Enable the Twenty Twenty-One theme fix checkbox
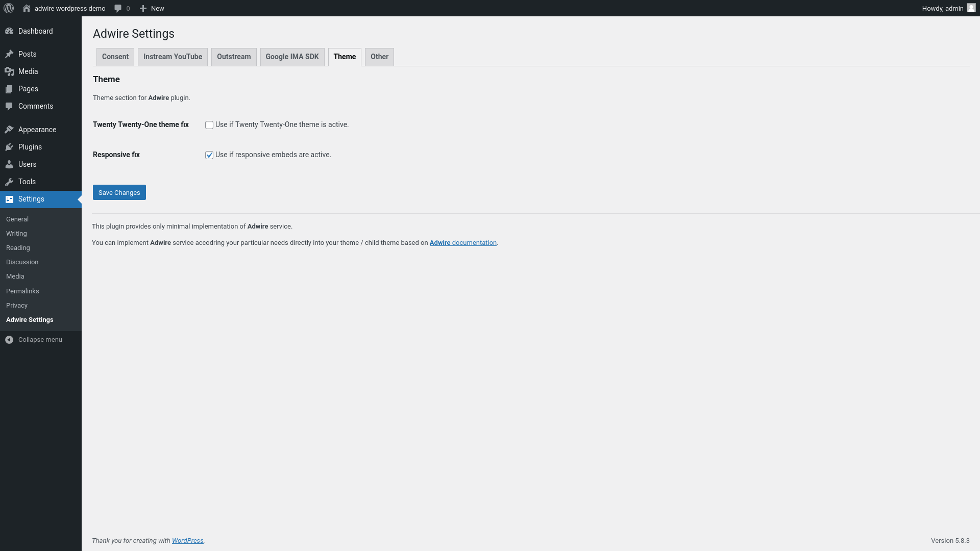This screenshot has width=980, height=551. point(209,125)
